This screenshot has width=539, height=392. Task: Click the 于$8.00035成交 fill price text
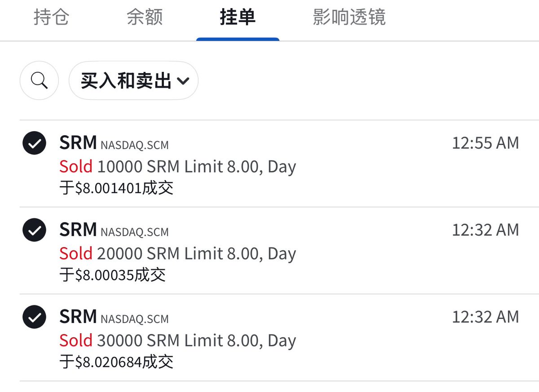(x=113, y=275)
